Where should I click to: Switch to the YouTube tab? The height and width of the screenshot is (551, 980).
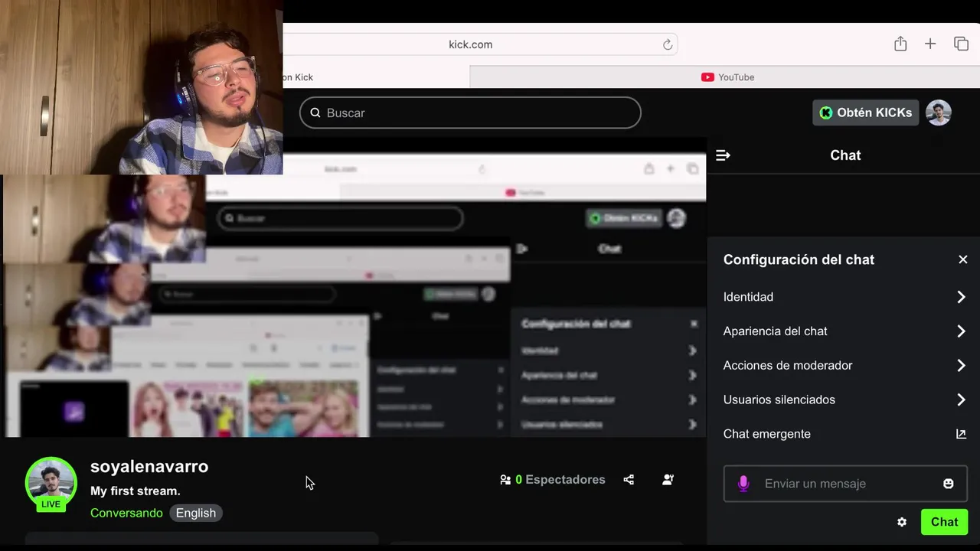coord(727,77)
